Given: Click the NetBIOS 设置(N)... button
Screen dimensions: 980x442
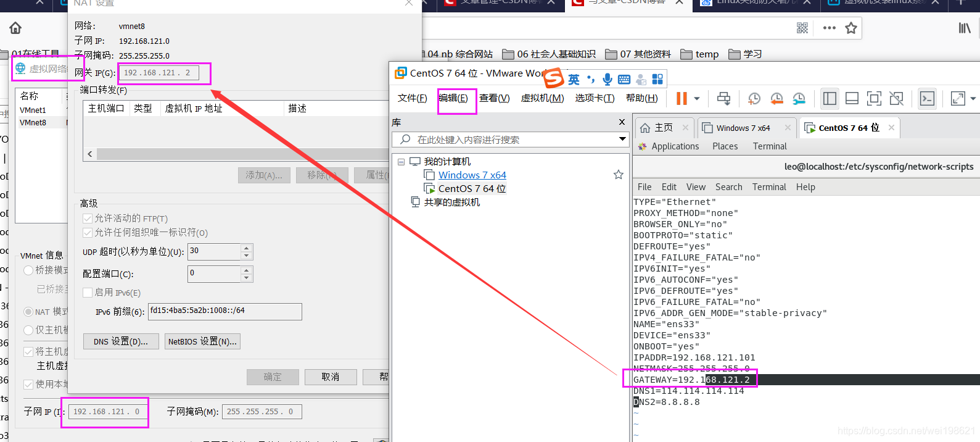Looking at the screenshot, I should coord(202,341).
